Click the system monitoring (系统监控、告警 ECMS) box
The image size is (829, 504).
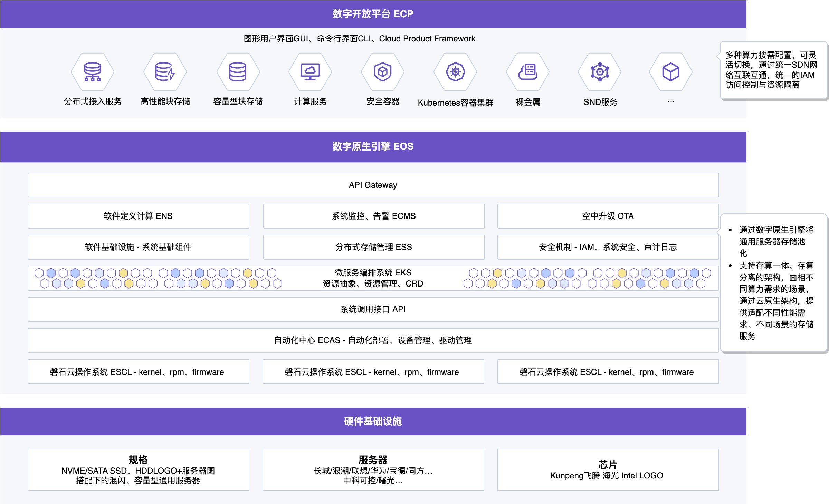374,216
